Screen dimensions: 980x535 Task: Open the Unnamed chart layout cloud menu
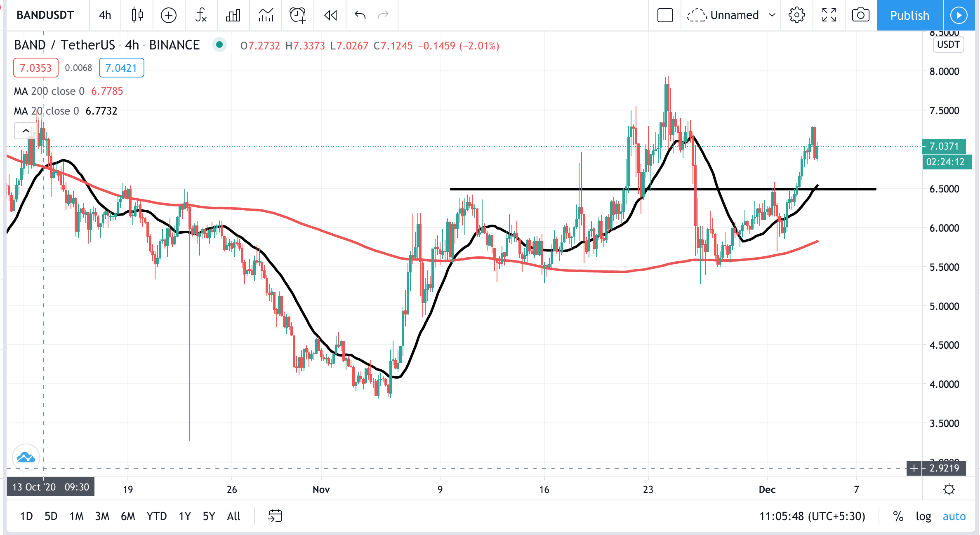(x=723, y=15)
